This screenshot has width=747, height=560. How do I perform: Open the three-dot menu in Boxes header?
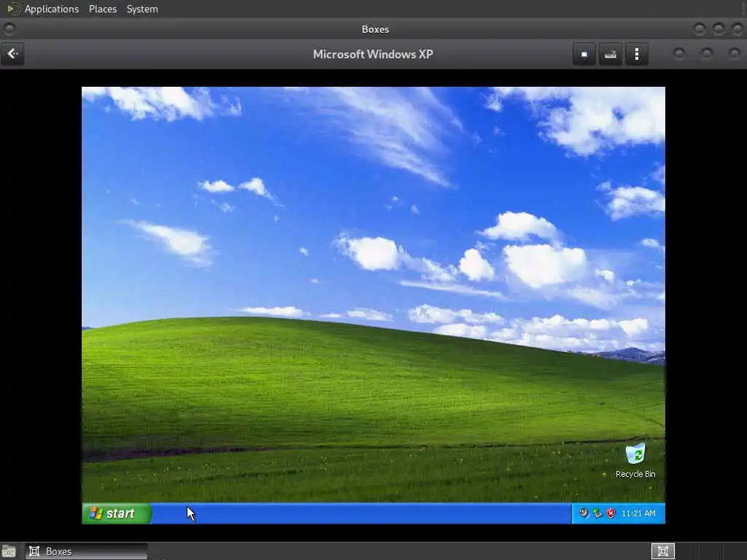(x=636, y=54)
